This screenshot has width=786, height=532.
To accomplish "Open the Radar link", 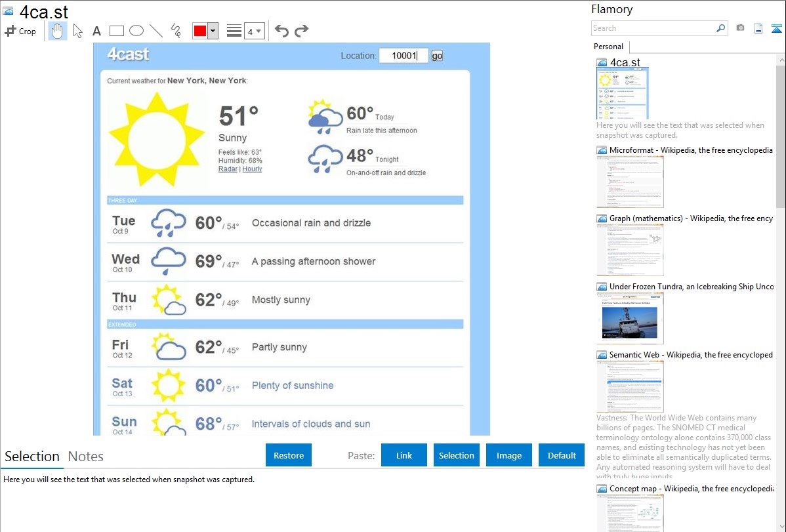I will (228, 169).
